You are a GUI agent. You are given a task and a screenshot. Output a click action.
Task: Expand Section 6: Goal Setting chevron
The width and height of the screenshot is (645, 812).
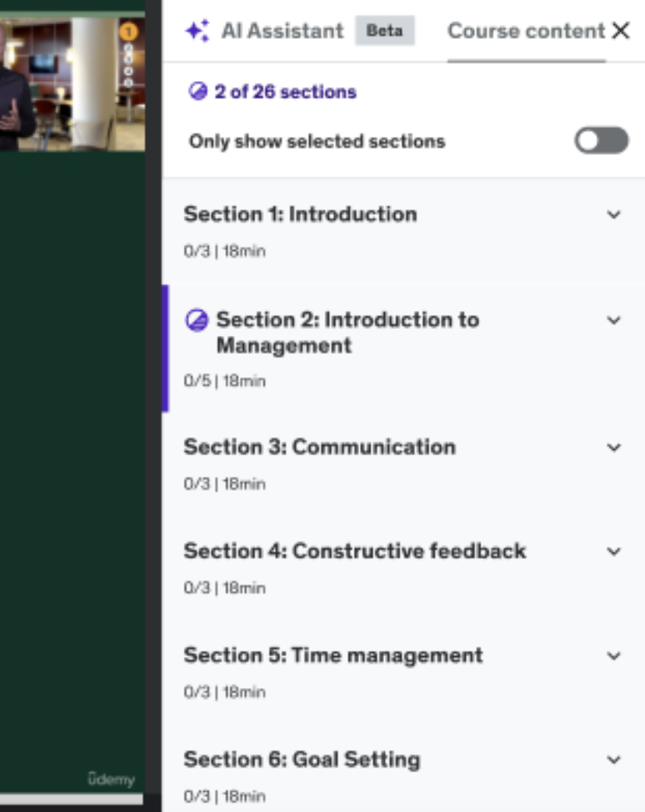pos(614,760)
